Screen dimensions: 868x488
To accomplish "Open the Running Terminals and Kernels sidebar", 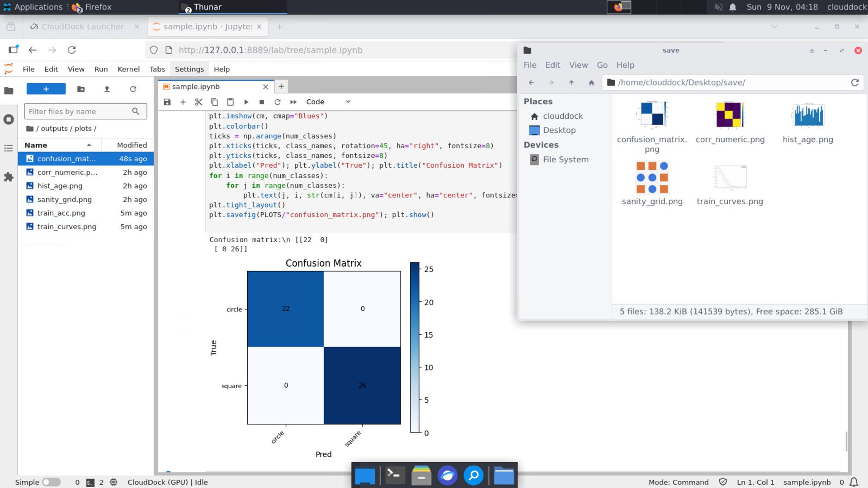I will pos(9,120).
